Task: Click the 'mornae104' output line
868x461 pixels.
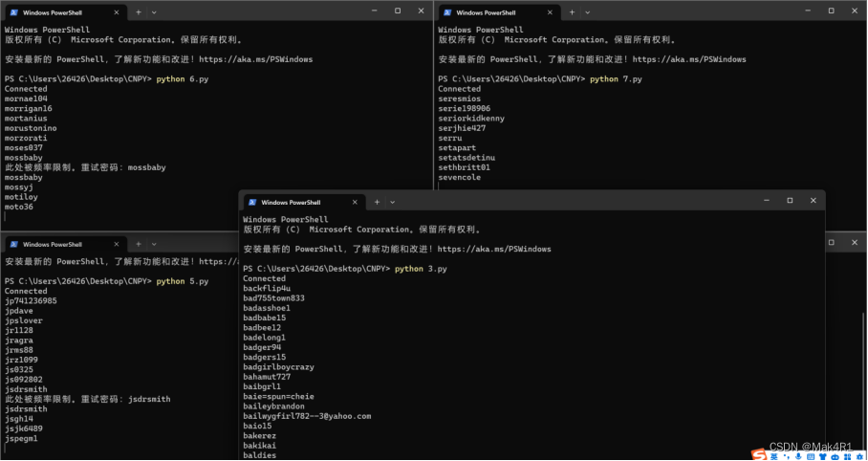Action: 26,99
